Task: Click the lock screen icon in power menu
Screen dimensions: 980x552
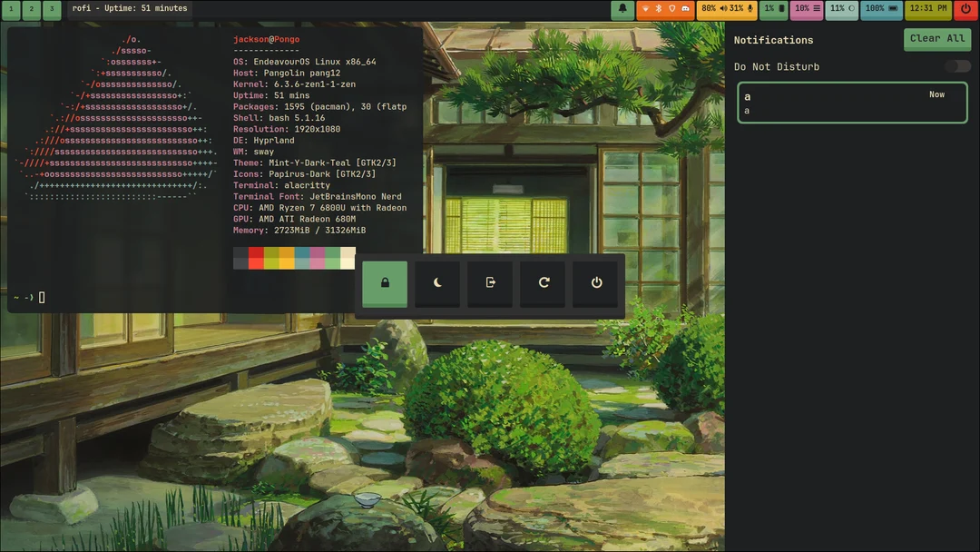Action: click(385, 283)
